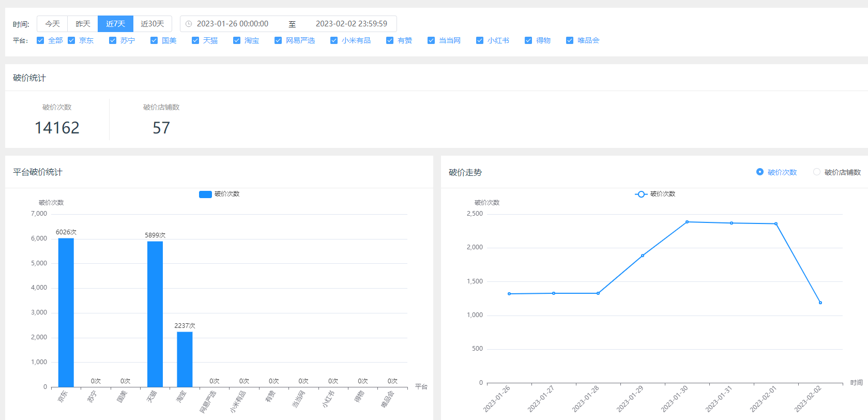Click the 国美 x-axis label on bar chart
Image resolution: width=868 pixels, height=420 pixels.
[x=122, y=397]
